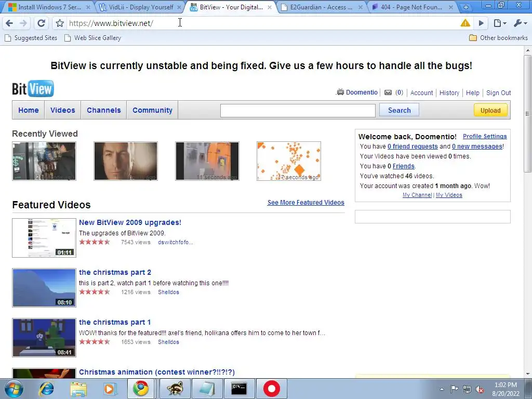The image size is (532, 399).
Task: Open Friends link in welcome box
Action: (x=403, y=166)
